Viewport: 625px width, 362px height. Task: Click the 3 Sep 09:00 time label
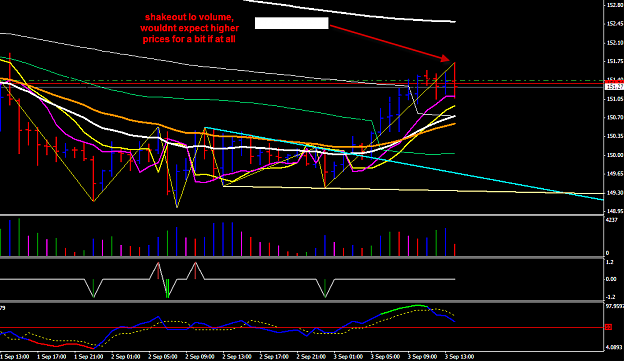coord(422,356)
